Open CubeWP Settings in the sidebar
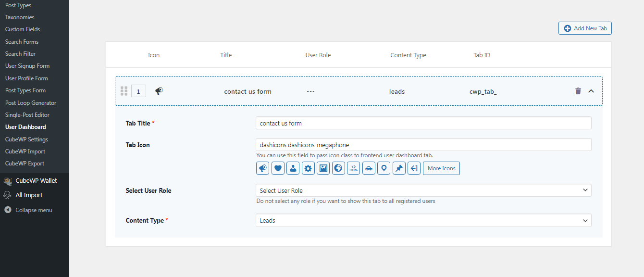 pos(26,139)
